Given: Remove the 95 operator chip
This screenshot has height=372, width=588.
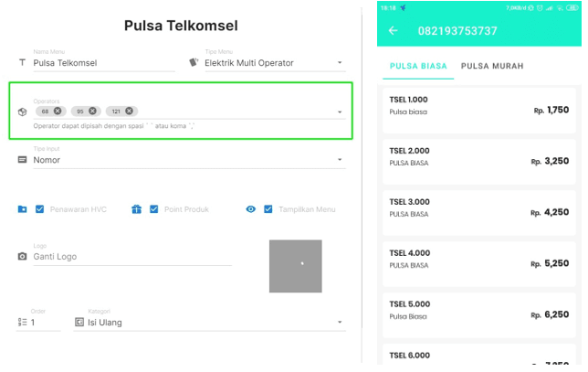Looking at the screenshot, I should click(x=93, y=111).
